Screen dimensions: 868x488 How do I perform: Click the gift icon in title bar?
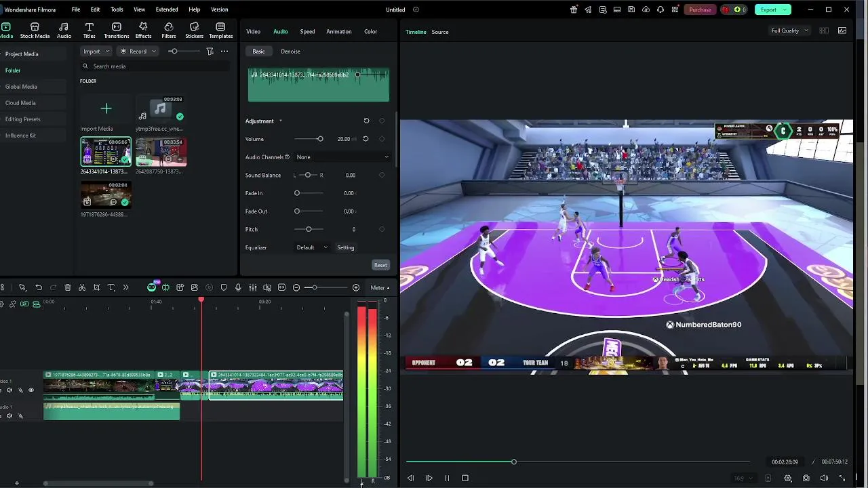(574, 9)
